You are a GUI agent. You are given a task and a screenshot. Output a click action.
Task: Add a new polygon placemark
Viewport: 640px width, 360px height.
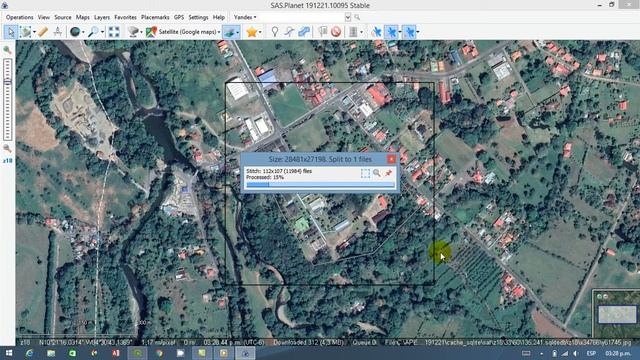click(x=304, y=31)
